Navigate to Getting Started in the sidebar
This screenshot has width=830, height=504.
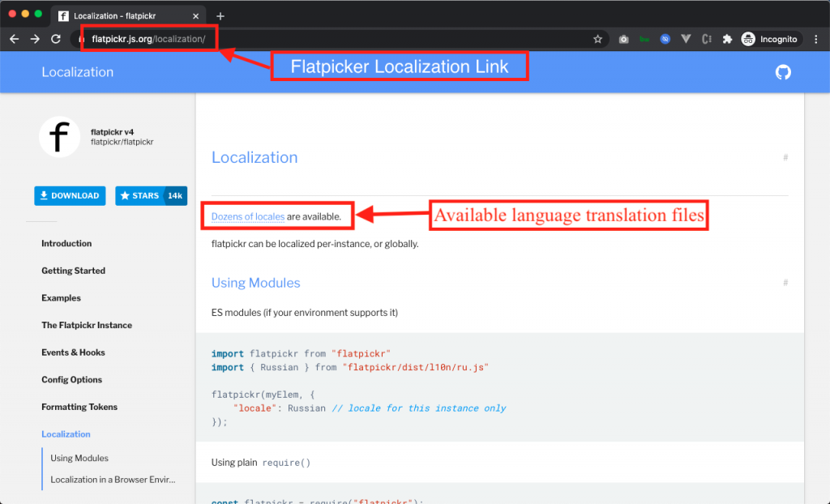click(74, 271)
